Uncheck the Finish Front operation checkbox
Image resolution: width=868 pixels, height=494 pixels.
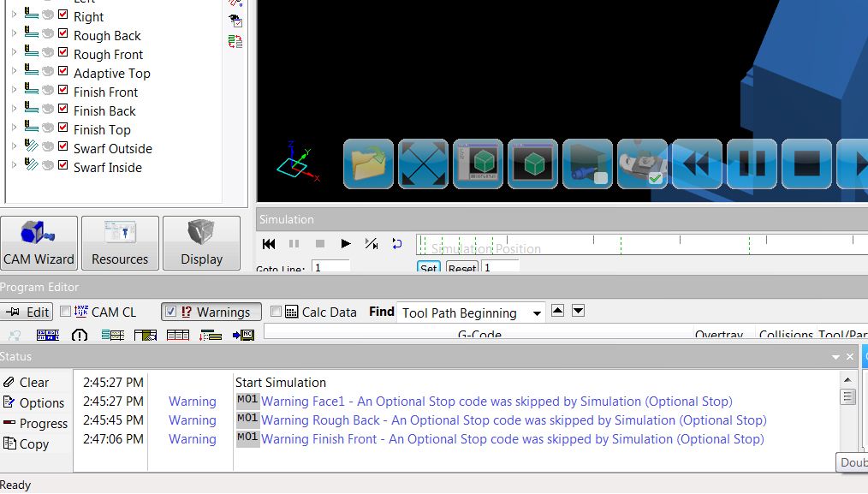63,90
